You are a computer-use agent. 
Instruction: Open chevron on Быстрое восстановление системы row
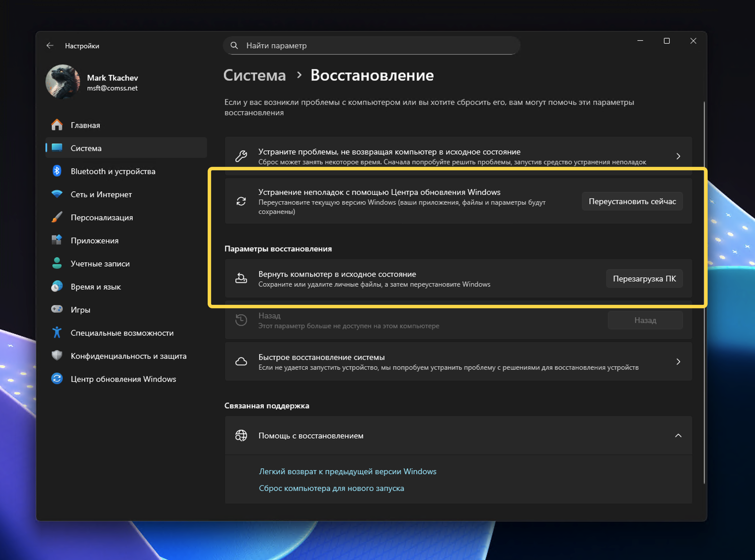click(x=678, y=362)
